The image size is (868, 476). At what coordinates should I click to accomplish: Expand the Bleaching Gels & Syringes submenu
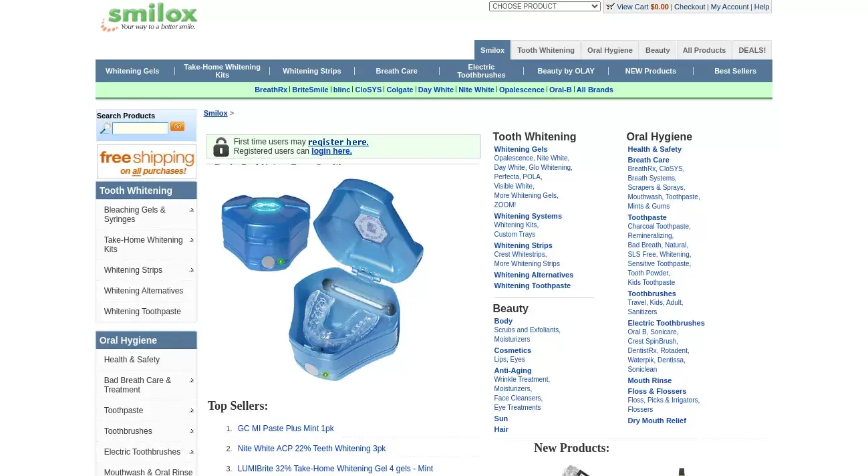click(192, 211)
